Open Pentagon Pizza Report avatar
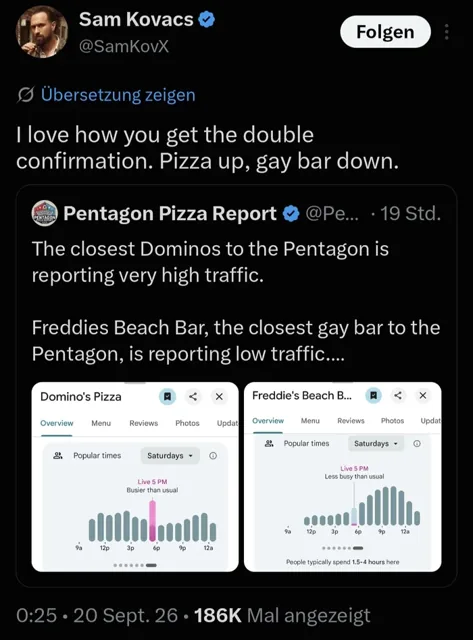Image resolution: width=473 pixels, height=640 pixels. tap(44, 213)
